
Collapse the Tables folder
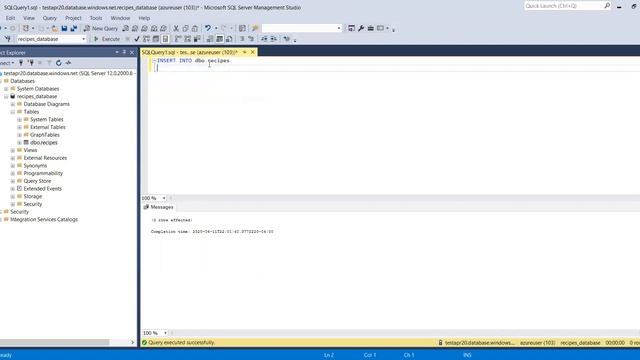[13, 112]
